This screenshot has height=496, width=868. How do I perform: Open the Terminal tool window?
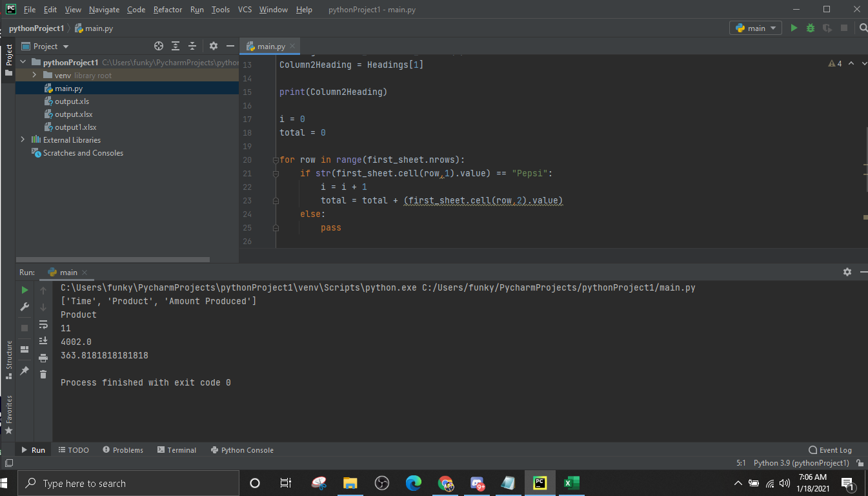point(177,450)
